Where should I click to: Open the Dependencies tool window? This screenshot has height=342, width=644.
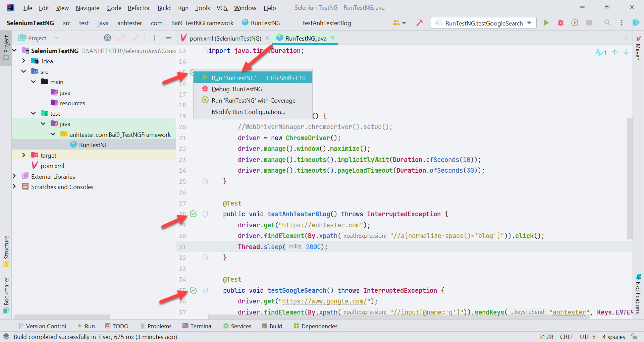click(315, 326)
